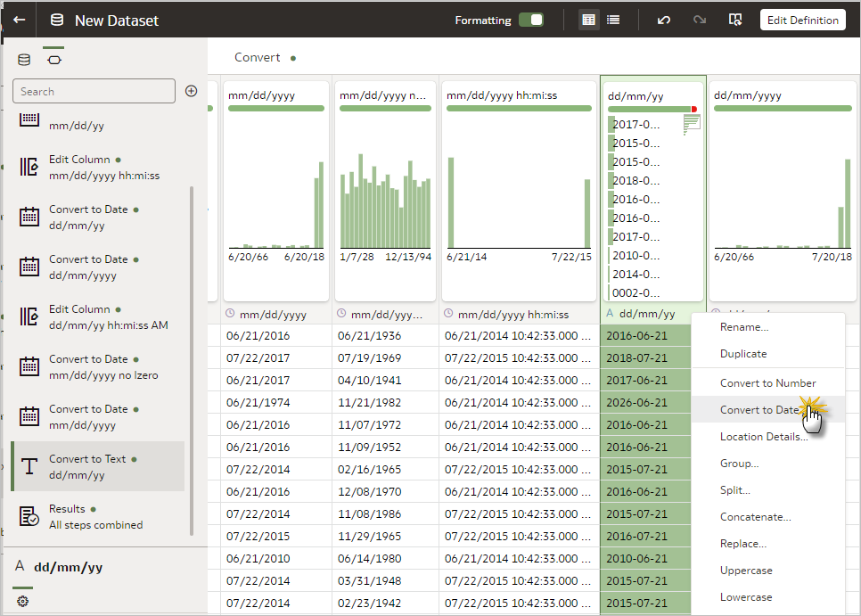Screen dimensions: 861x616
Task: Choose Convert to Number menu option
Action: 767,383
